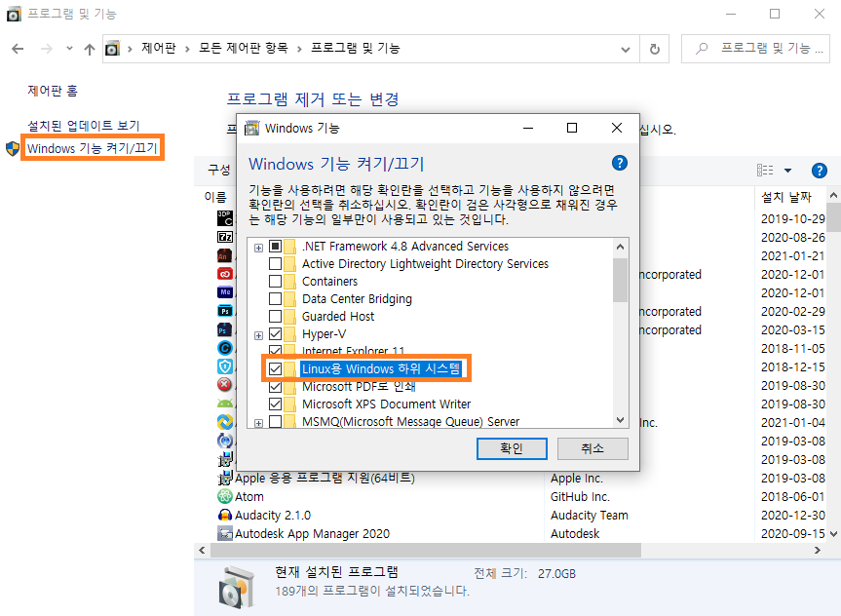This screenshot has height=616, width=841.
Task: Expand the Hyper-V tree node
Action: click(x=258, y=335)
